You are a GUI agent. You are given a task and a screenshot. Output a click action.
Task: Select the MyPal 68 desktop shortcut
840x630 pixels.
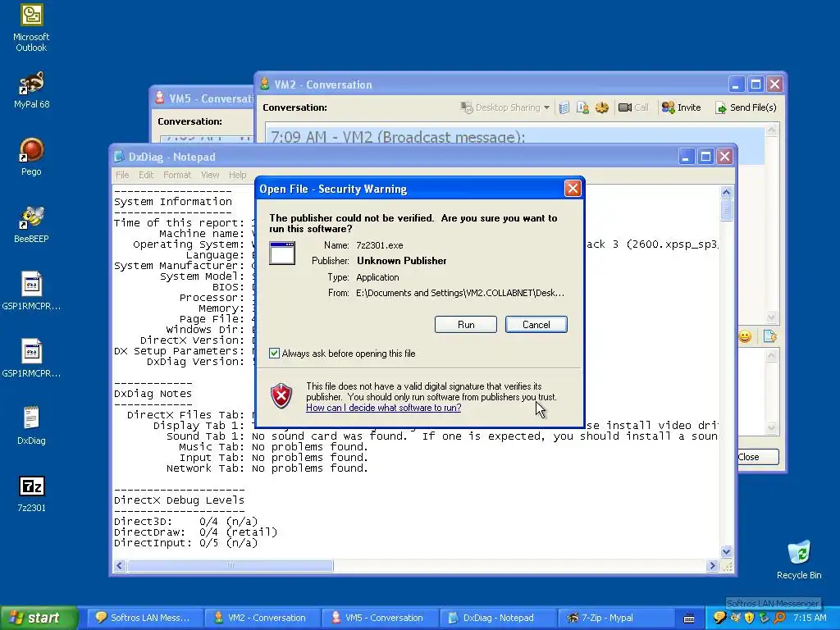[x=31, y=90]
